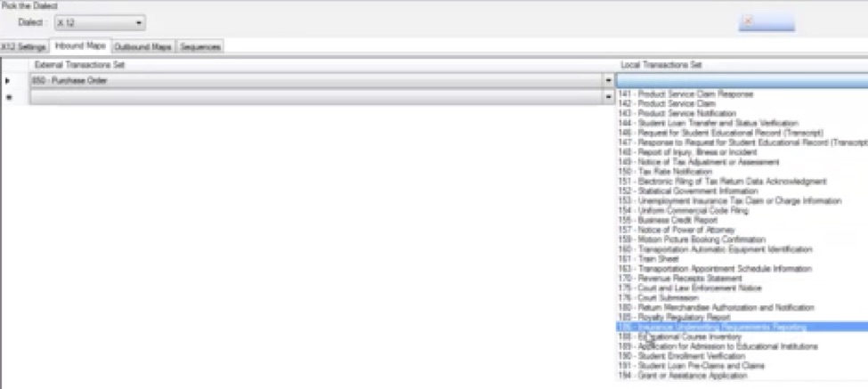Click the red X delete button
The image size is (868, 389).
click(766, 22)
